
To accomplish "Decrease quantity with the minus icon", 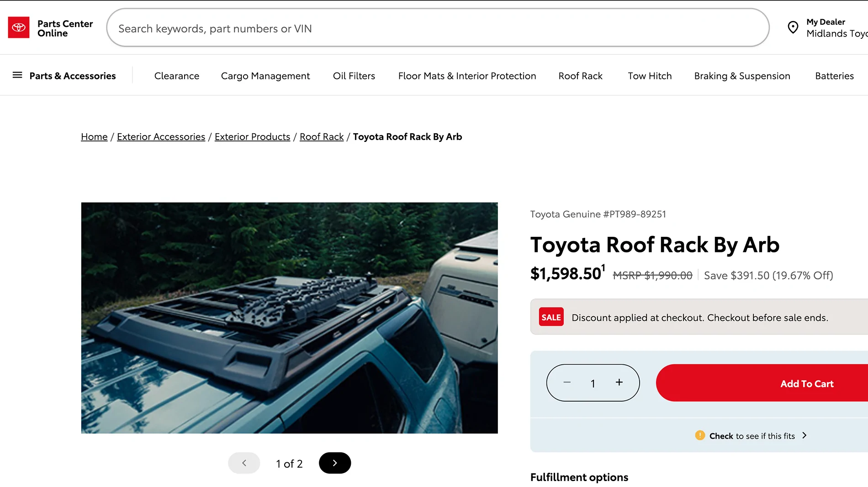I will coord(567,382).
